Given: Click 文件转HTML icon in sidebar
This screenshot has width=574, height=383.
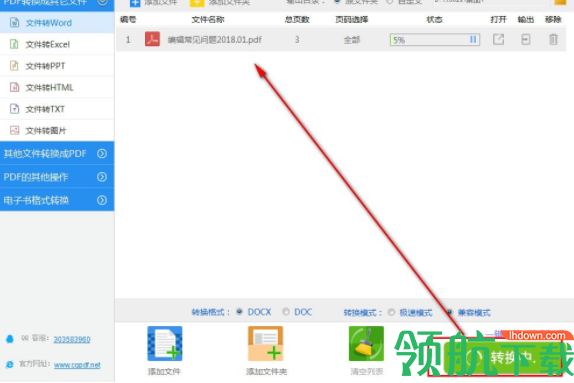Looking at the screenshot, I should tap(14, 87).
